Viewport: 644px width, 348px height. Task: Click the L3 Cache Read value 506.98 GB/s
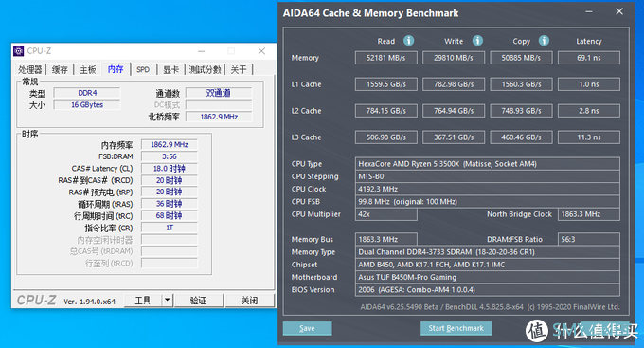click(x=386, y=137)
